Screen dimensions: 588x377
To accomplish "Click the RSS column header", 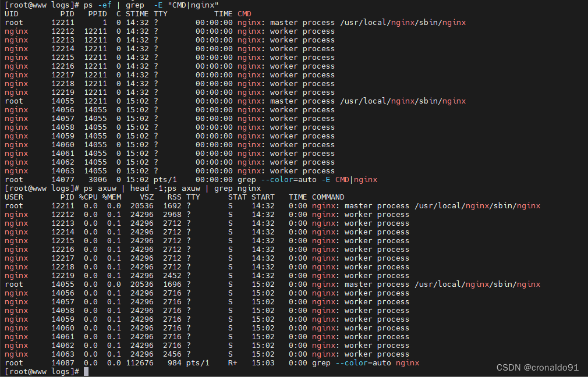I will [x=175, y=197].
